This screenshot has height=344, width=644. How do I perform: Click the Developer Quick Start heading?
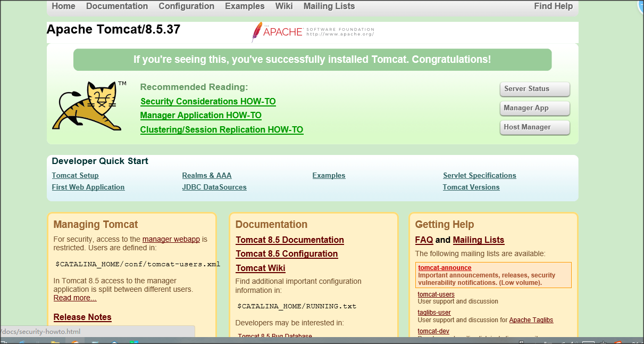pyautogui.click(x=100, y=161)
